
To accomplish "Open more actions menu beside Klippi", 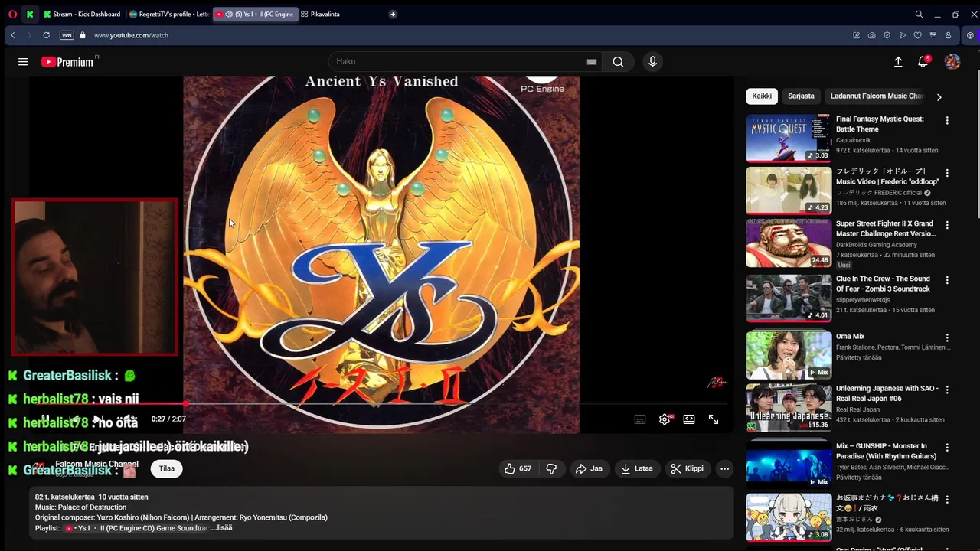I will click(724, 468).
